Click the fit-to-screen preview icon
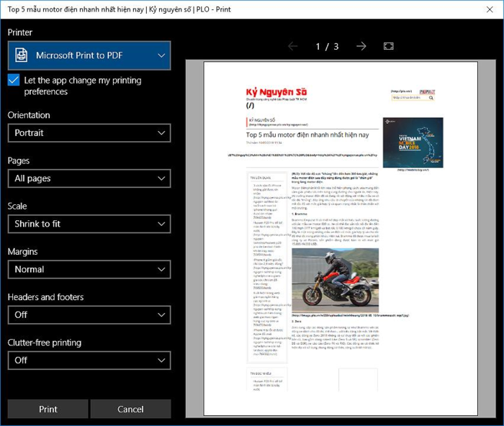Viewport: 504px width, 426px height. click(x=389, y=46)
